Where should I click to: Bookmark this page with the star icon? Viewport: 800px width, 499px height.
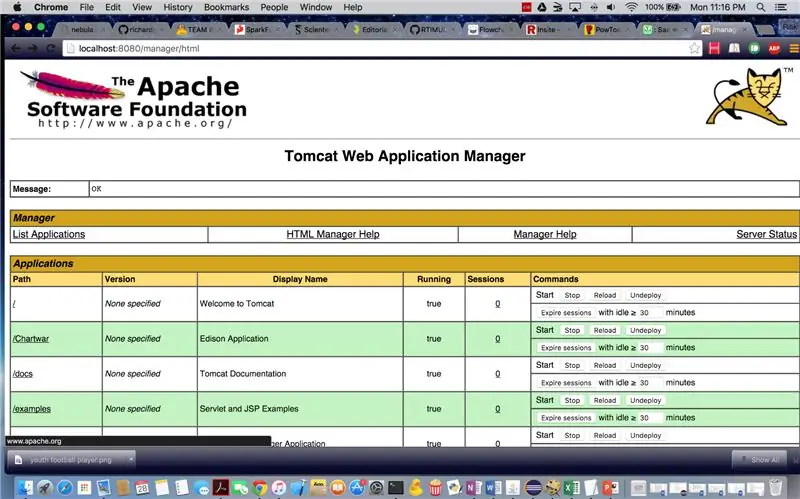coord(694,48)
